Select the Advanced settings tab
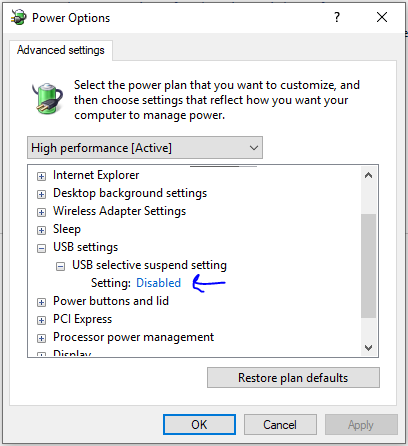This screenshot has width=408, height=446. coord(61,50)
